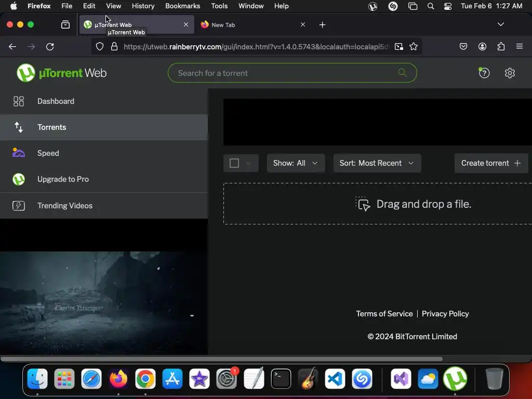Open the tracking protection shield

tap(99, 46)
